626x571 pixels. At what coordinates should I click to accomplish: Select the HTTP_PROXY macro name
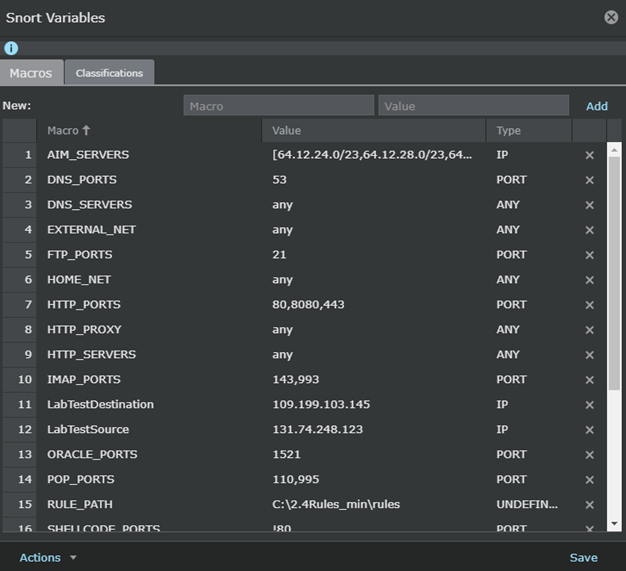click(x=84, y=329)
